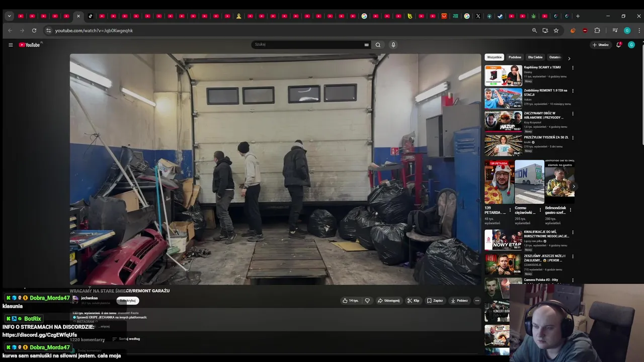The height and width of the screenshot is (362, 644).
Task: Open the Sortuj według comments dropdown
Action: (126, 339)
